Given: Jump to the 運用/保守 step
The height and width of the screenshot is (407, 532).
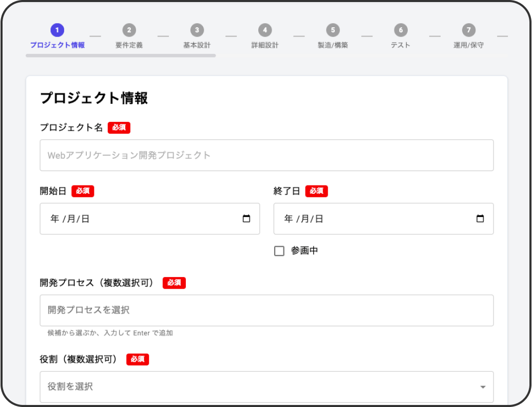Looking at the screenshot, I should [468, 45].
